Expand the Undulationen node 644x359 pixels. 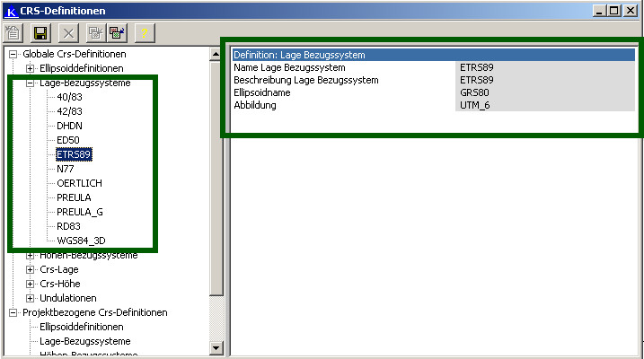30,298
